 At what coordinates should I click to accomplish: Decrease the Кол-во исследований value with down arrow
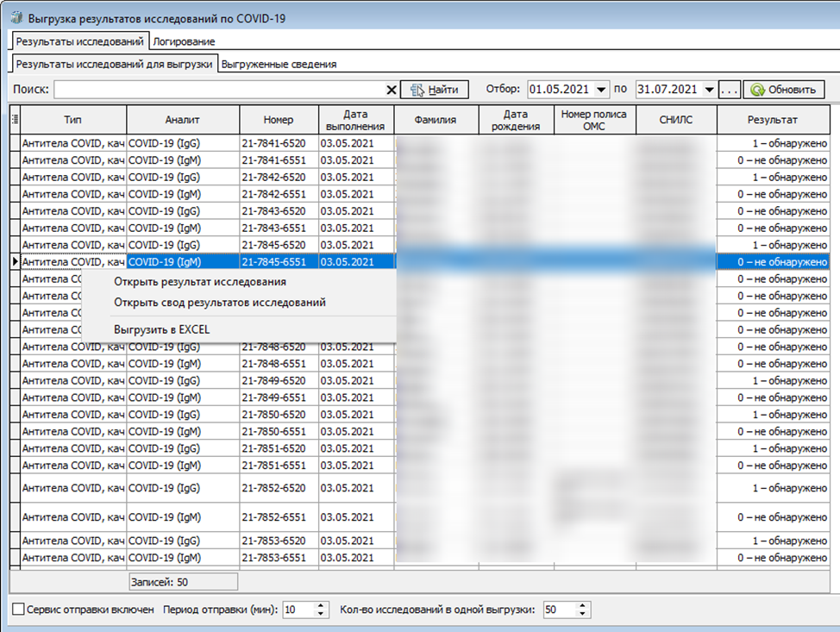pos(584,614)
